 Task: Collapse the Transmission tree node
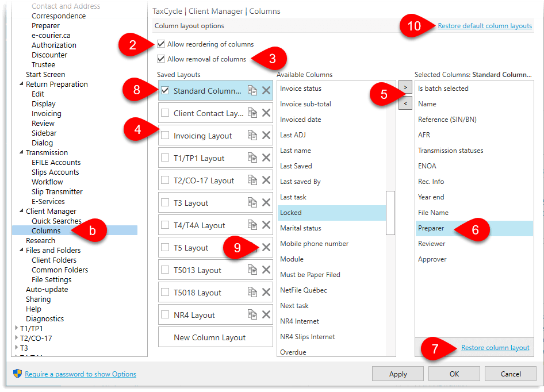(21, 152)
